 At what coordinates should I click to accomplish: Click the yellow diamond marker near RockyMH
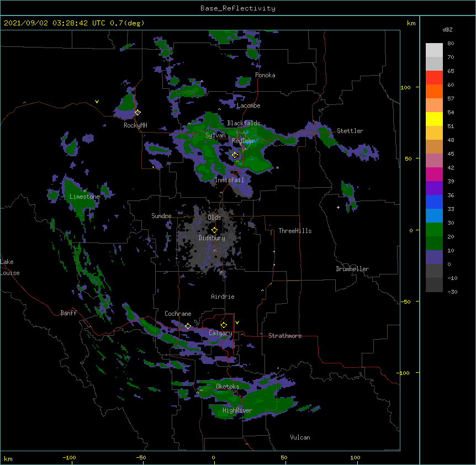pos(137,112)
